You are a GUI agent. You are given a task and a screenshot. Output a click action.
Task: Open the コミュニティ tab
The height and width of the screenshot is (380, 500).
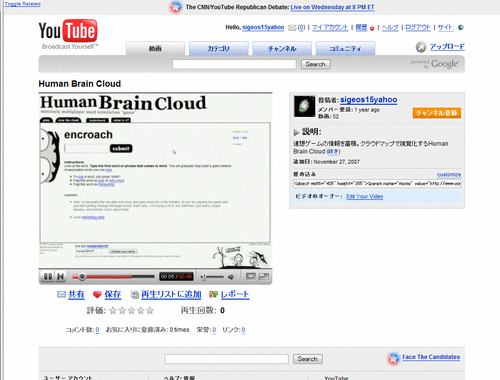345,48
